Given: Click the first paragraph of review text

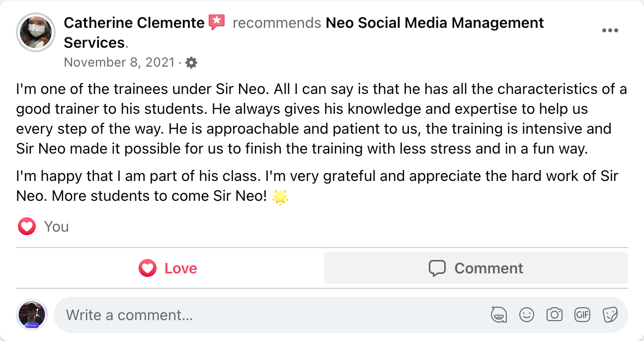Looking at the screenshot, I should pyautogui.click(x=318, y=120).
